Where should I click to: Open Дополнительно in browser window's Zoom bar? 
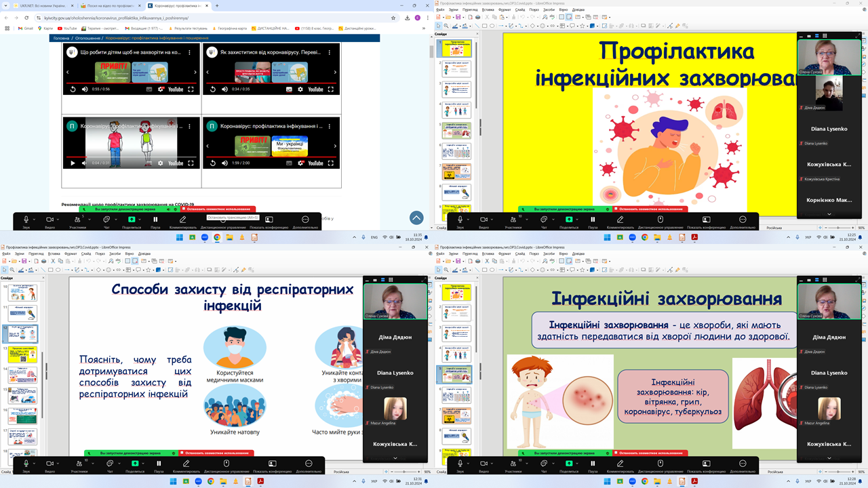click(x=305, y=222)
